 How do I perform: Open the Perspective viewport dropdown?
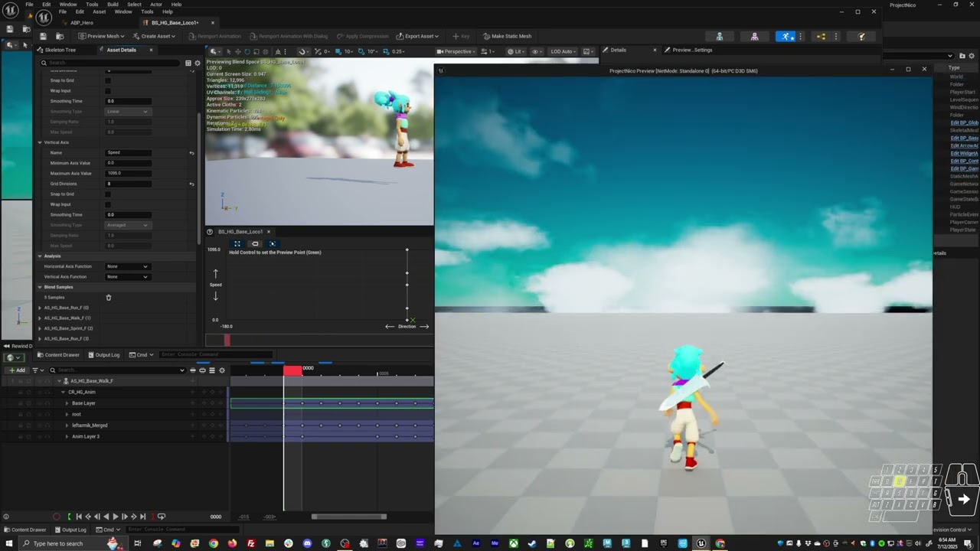pyautogui.click(x=456, y=51)
